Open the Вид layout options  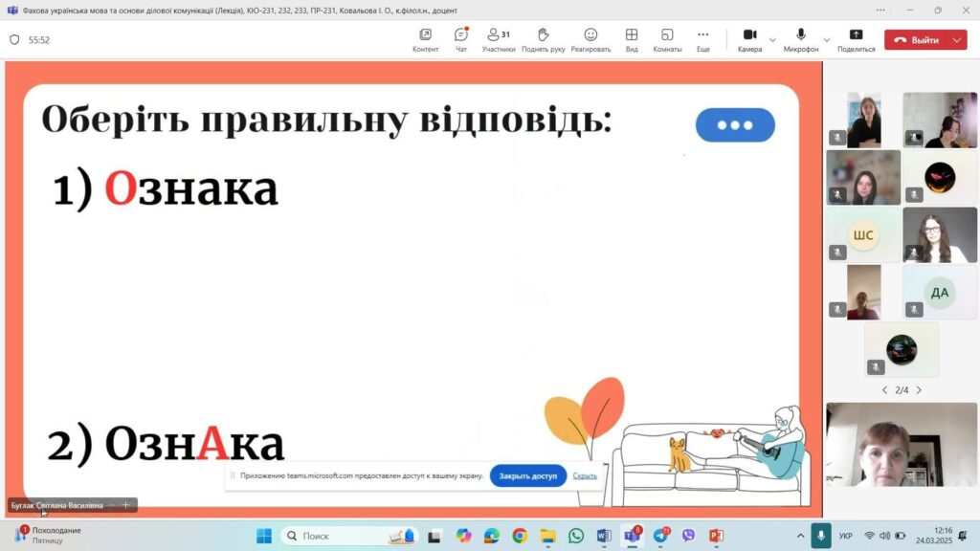(632, 39)
